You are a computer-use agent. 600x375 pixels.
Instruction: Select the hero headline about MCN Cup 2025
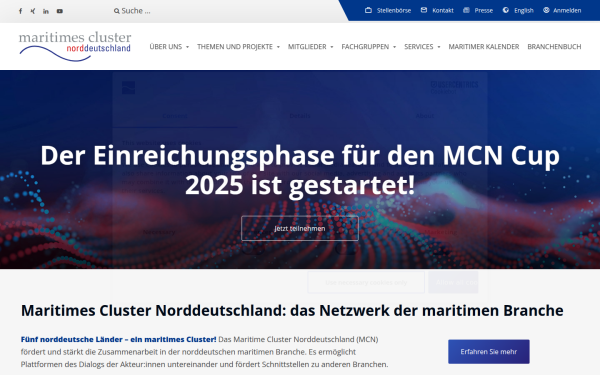click(x=300, y=170)
